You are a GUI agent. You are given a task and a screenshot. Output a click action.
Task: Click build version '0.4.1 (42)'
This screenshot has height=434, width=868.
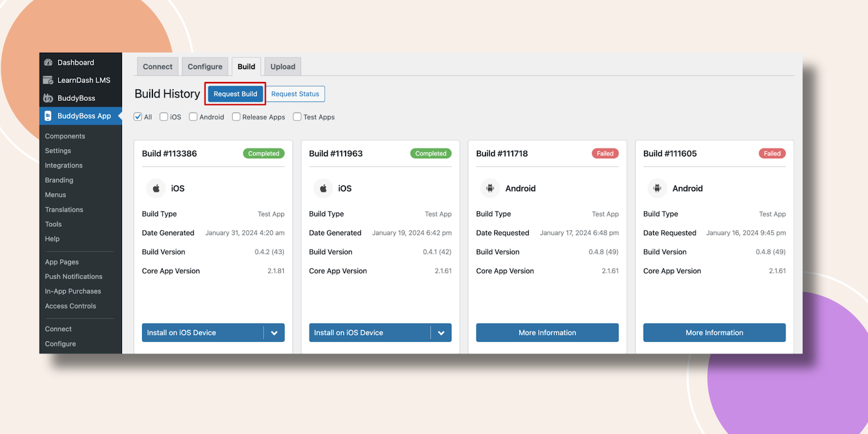click(437, 252)
